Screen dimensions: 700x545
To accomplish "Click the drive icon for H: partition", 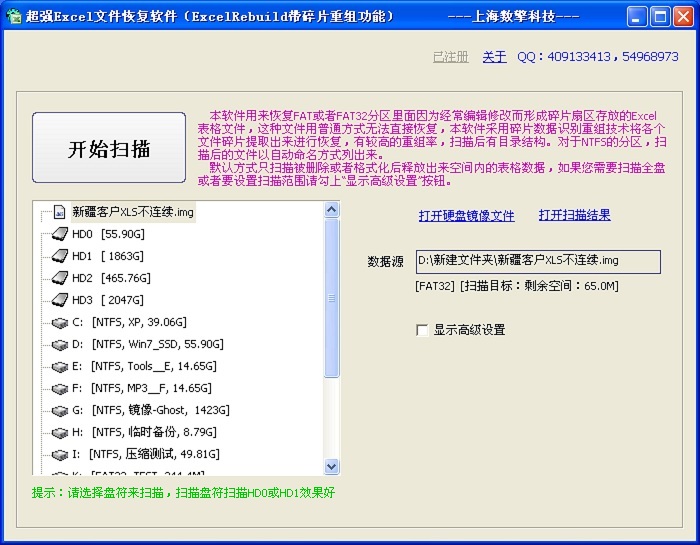I will click(59, 433).
